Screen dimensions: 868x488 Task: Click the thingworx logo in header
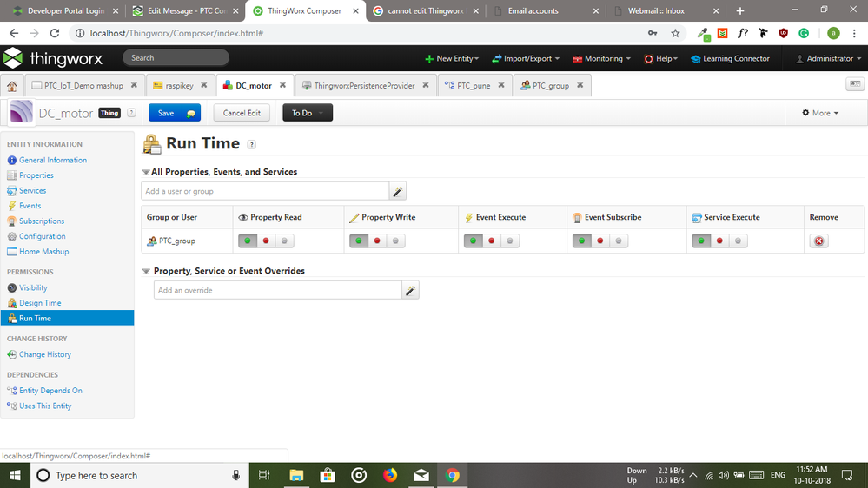pyautogui.click(x=53, y=58)
